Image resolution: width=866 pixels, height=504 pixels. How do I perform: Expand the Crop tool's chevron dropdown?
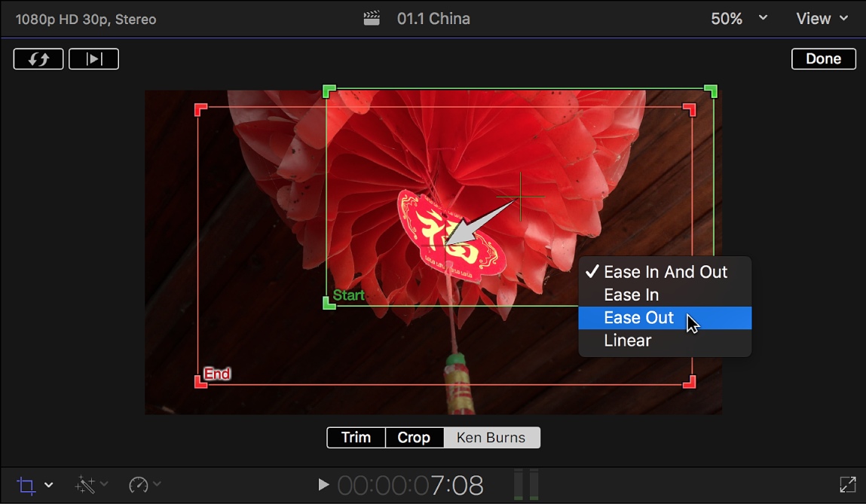click(48, 485)
